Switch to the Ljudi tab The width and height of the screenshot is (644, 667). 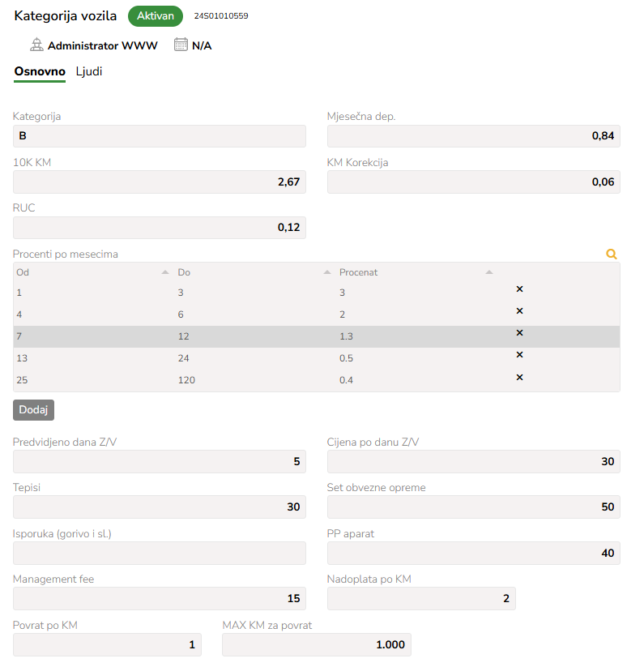[89, 71]
